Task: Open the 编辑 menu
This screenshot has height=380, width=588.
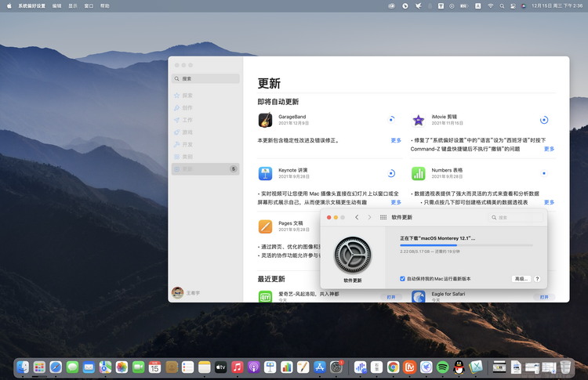Action: point(56,6)
